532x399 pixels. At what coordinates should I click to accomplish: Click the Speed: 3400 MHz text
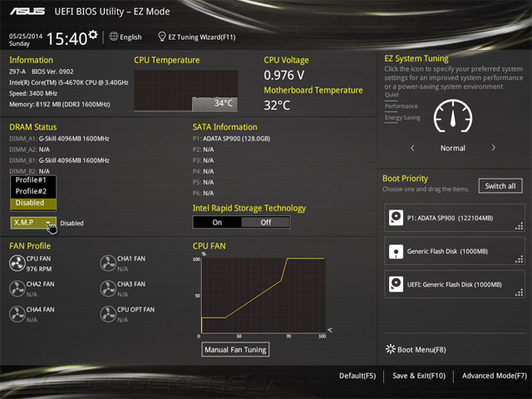coord(33,93)
